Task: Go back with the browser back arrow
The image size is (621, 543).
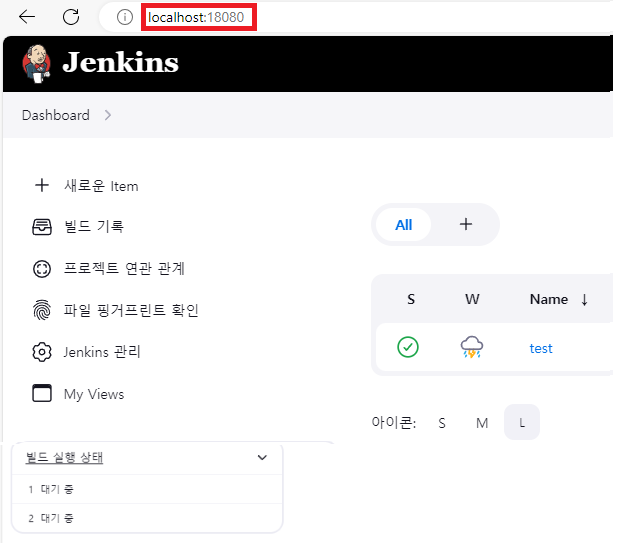Action: 27,17
